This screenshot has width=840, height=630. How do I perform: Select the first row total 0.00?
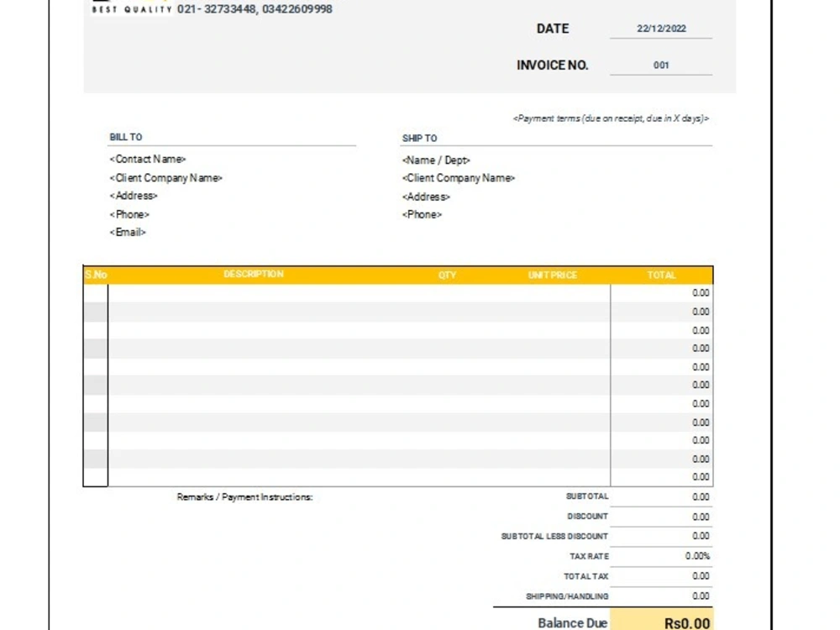click(x=701, y=292)
